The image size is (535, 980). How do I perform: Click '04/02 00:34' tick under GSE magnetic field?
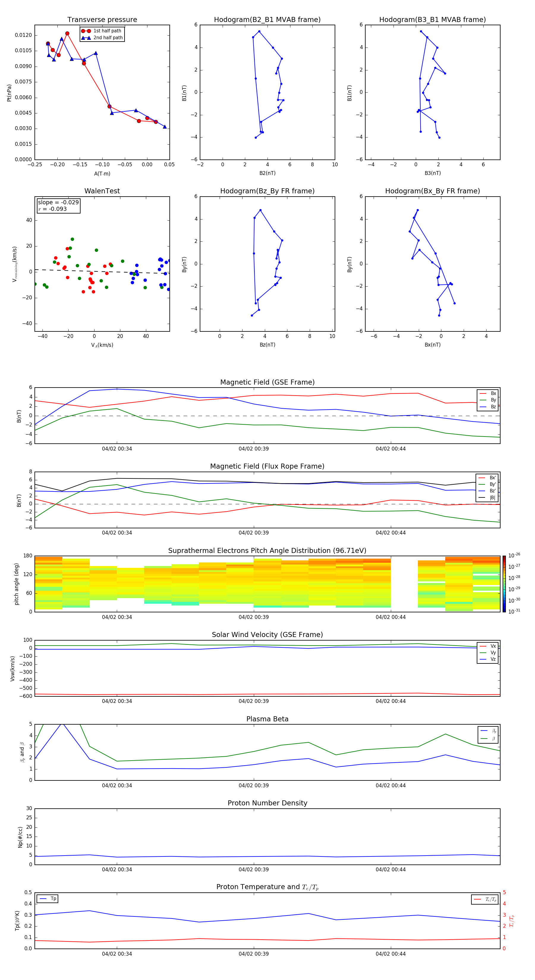(x=117, y=448)
